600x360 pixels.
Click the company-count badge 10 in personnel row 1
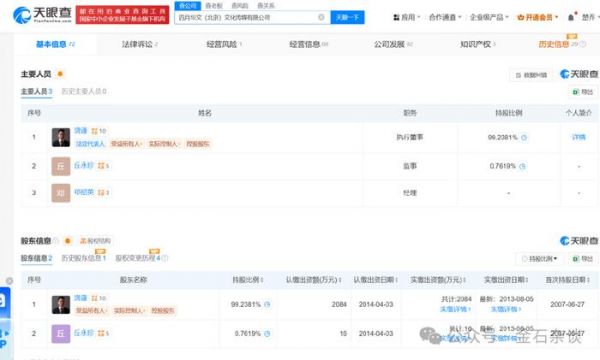coord(99,131)
